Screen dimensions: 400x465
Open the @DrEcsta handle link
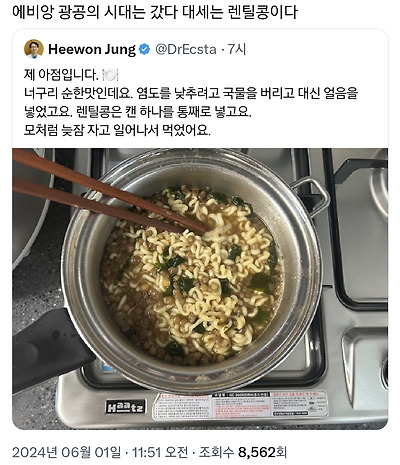pyautogui.click(x=186, y=49)
